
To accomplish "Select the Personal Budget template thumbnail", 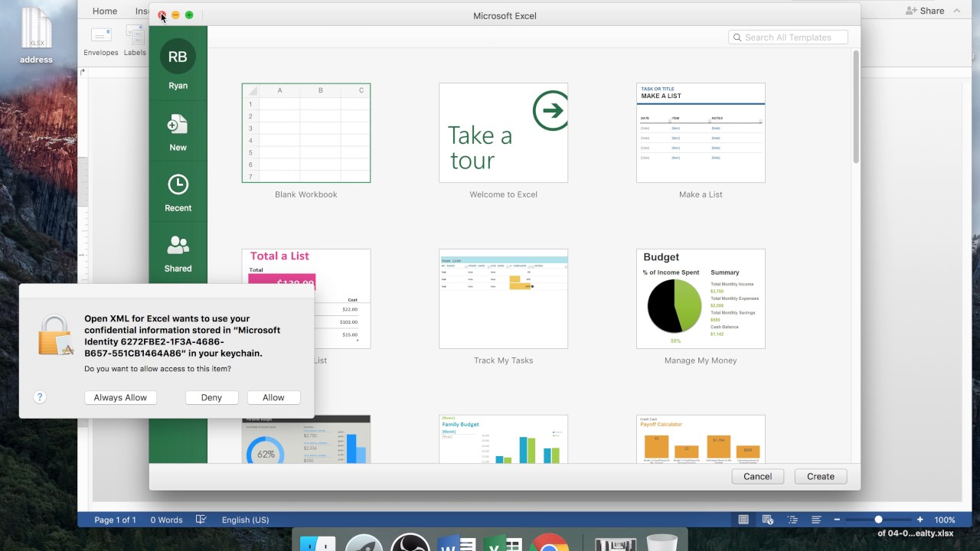I will click(306, 439).
